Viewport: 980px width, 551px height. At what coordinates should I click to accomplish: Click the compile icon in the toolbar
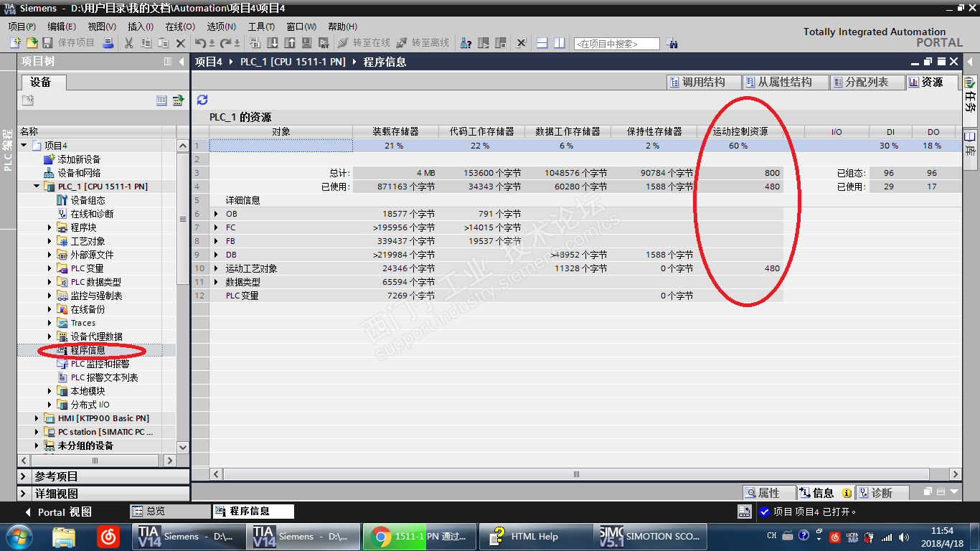click(254, 43)
